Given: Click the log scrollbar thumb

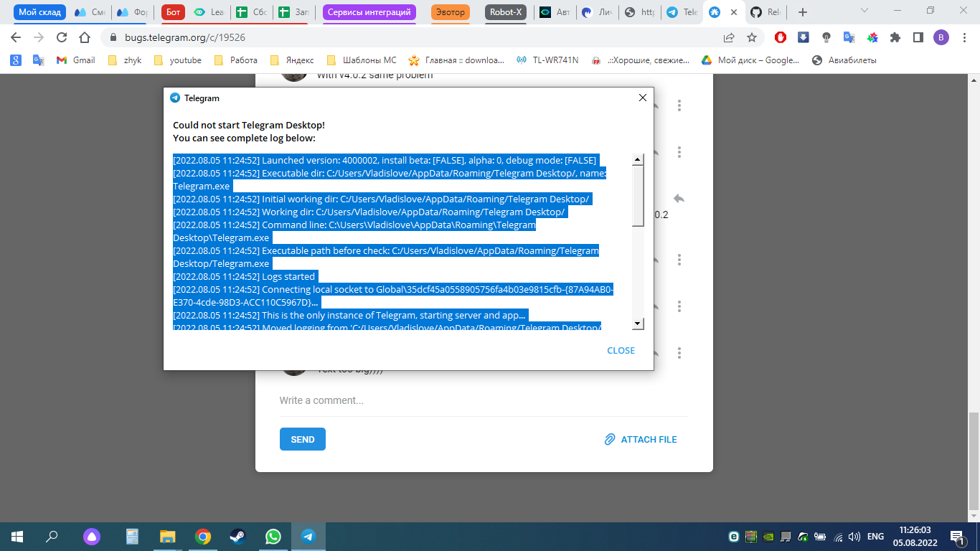Looking at the screenshot, I should coord(637,196).
